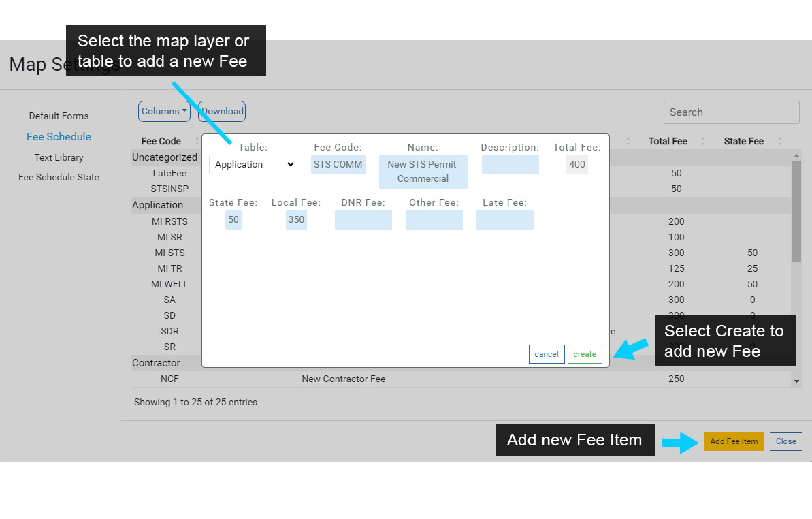Click the empty Late Fee field
Viewport: 812px width, 519px height.
(x=504, y=219)
